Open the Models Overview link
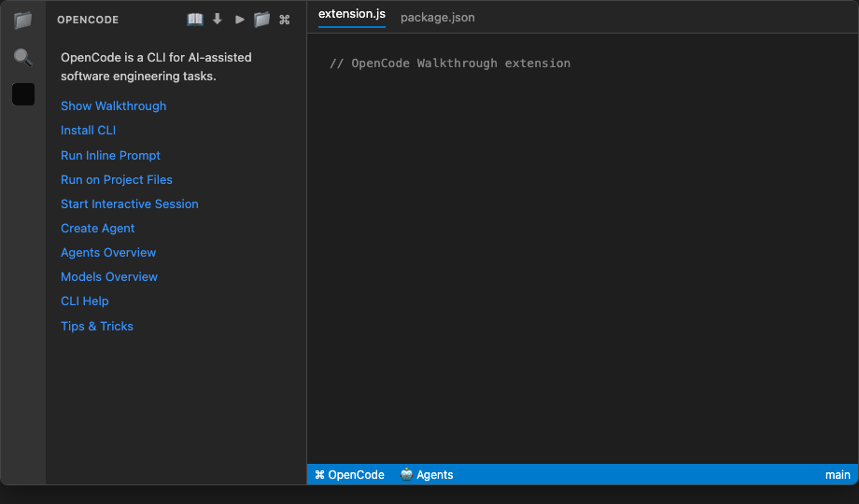 tap(109, 276)
